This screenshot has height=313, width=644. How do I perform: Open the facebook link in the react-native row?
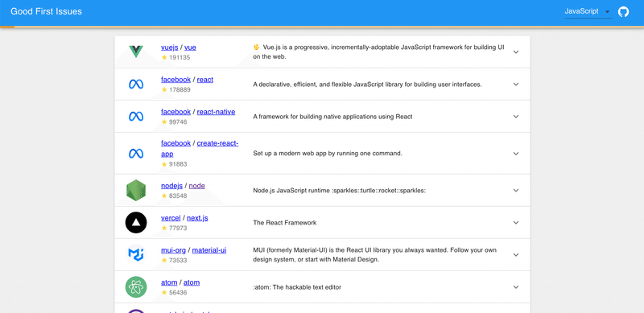175,112
